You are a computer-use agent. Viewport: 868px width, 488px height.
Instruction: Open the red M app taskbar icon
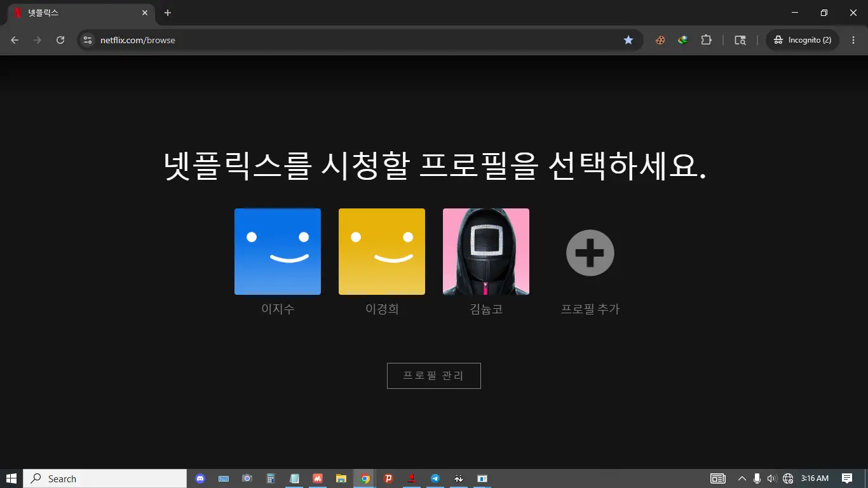[x=318, y=478]
